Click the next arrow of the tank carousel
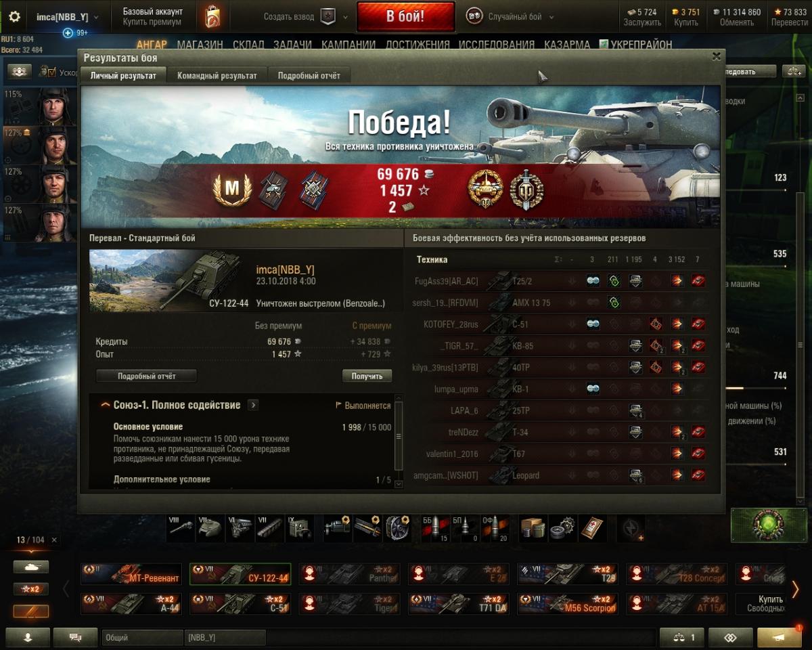Image resolution: width=812 pixels, height=650 pixels. pyautogui.click(x=796, y=588)
